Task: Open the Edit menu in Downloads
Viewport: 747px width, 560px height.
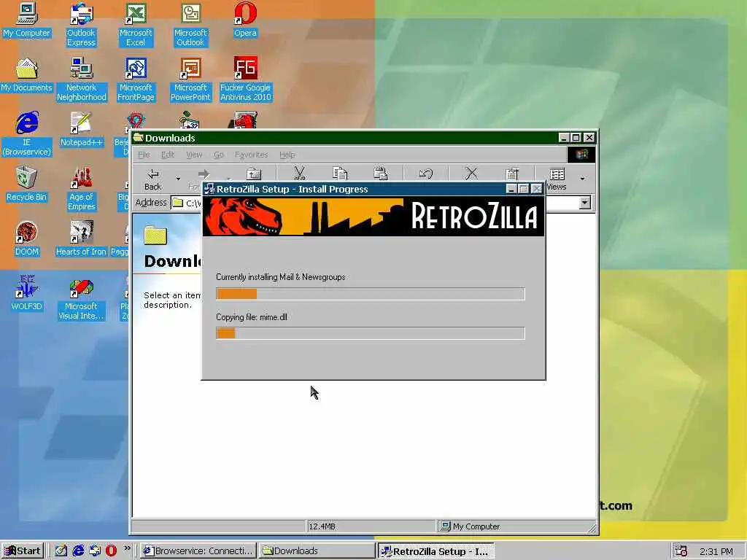Action: [168, 155]
